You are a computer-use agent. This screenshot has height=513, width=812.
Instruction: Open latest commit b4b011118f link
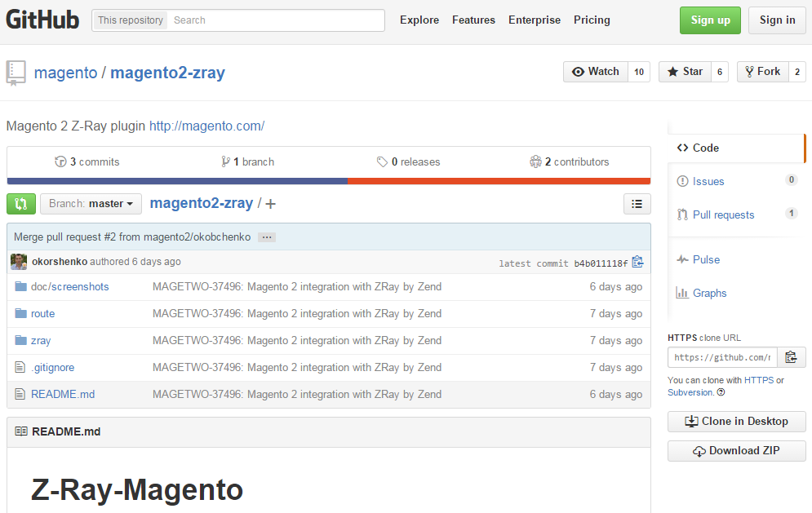(x=601, y=263)
